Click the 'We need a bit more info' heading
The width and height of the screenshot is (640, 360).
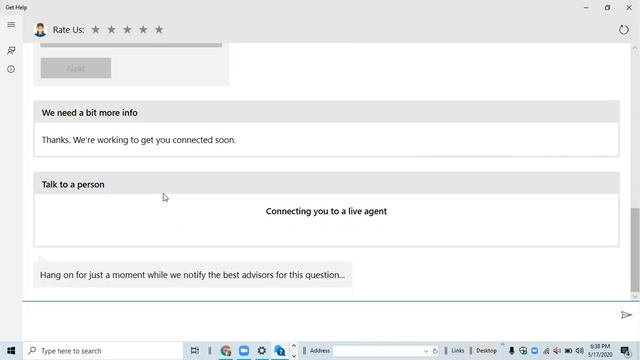click(x=89, y=113)
